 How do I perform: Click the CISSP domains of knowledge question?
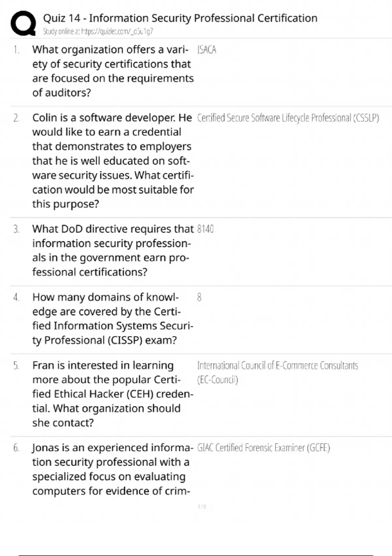point(113,319)
